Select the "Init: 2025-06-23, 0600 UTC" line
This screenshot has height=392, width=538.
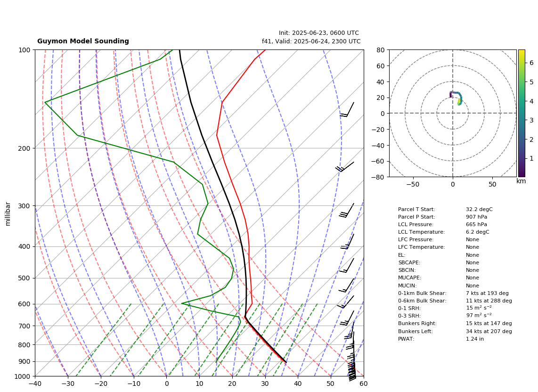pyautogui.click(x=319, y=33)
